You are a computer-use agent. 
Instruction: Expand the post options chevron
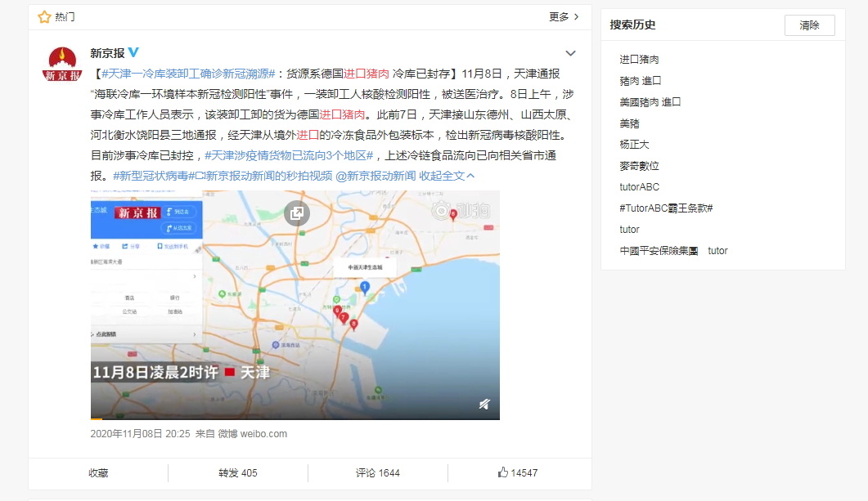[x=570, y=53]
